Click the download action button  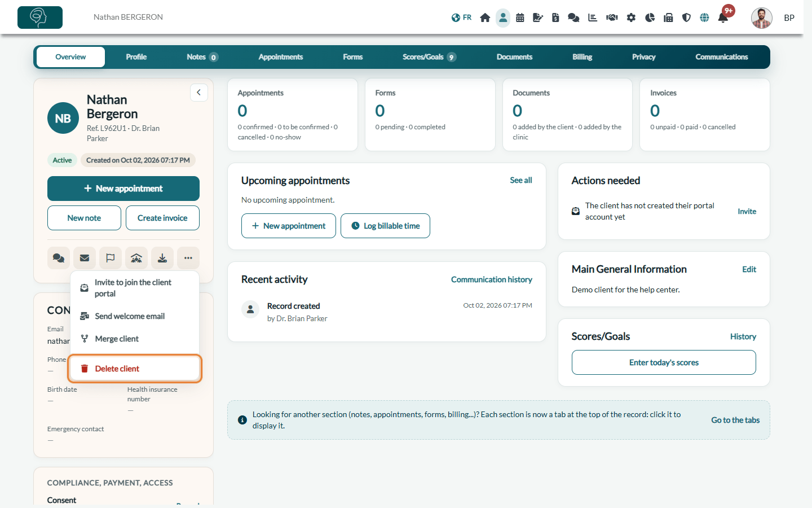click(162, 258)
